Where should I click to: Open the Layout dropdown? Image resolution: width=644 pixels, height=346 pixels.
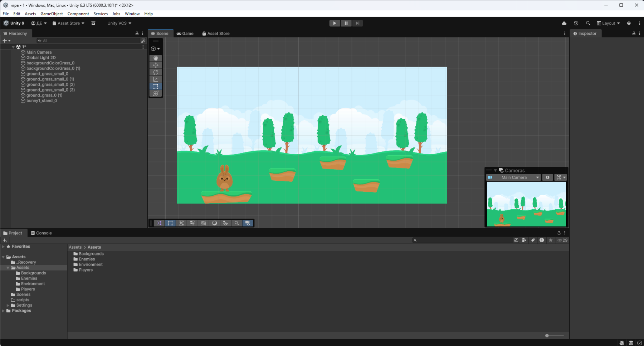(x=608, y=23)
